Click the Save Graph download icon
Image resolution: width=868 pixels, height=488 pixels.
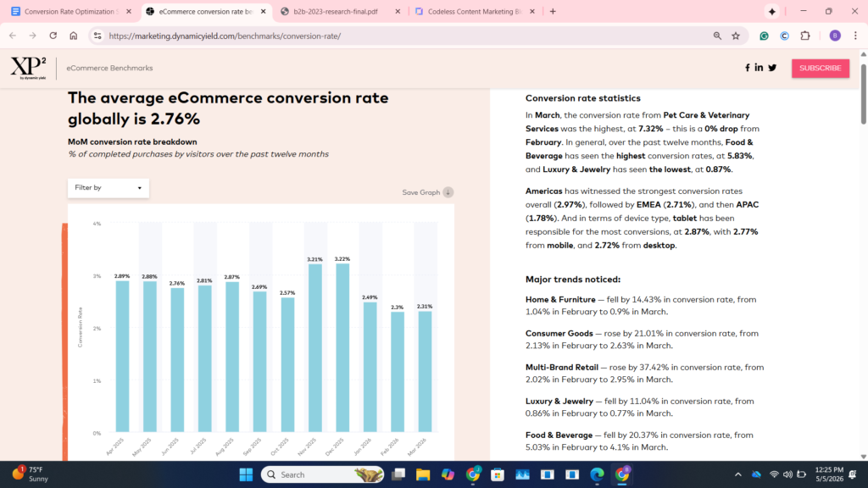tap(448, 192)
